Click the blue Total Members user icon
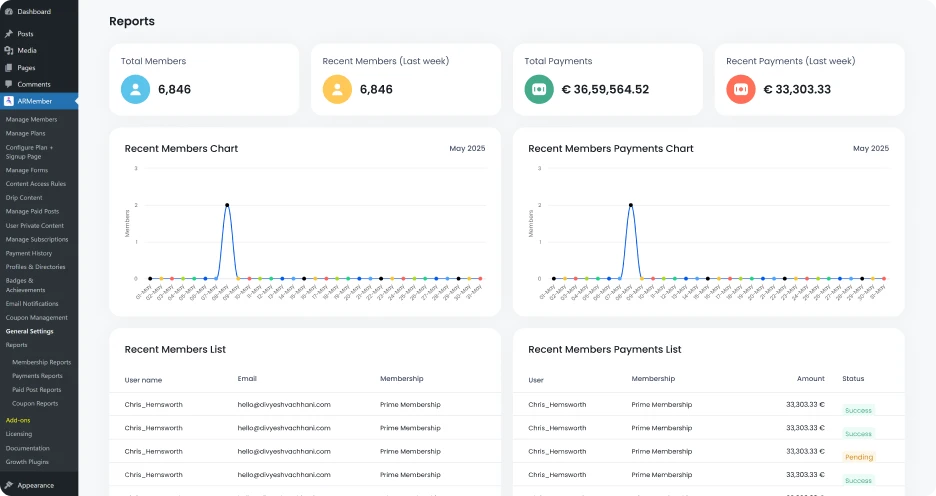 coord(136,89)
